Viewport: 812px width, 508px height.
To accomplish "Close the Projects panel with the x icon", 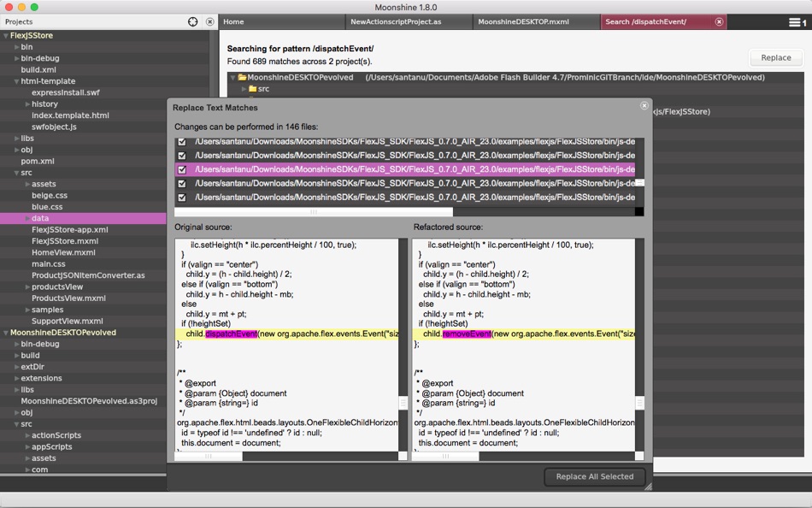I will point(209,21).
